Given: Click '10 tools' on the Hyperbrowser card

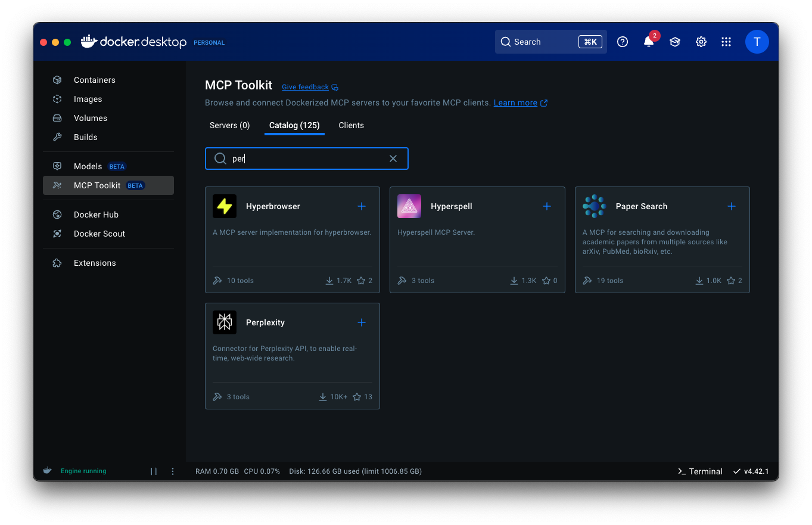Looking at the screenshot, I should coord(240,281).
